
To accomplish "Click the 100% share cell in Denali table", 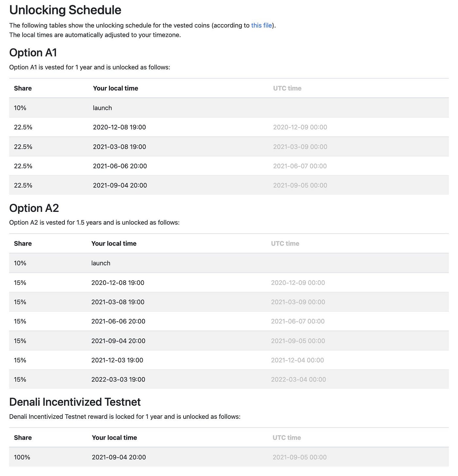I will point(22,457).
